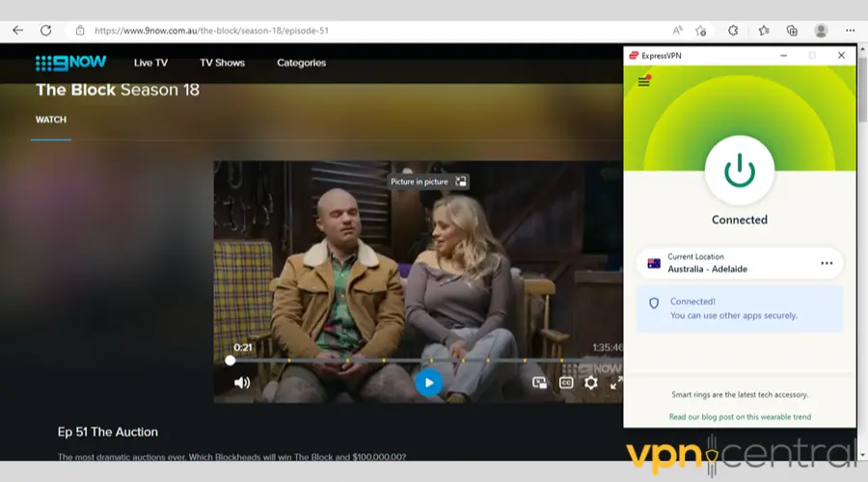
Task: Open the Live TV menu
Action: tap(150, 63)
